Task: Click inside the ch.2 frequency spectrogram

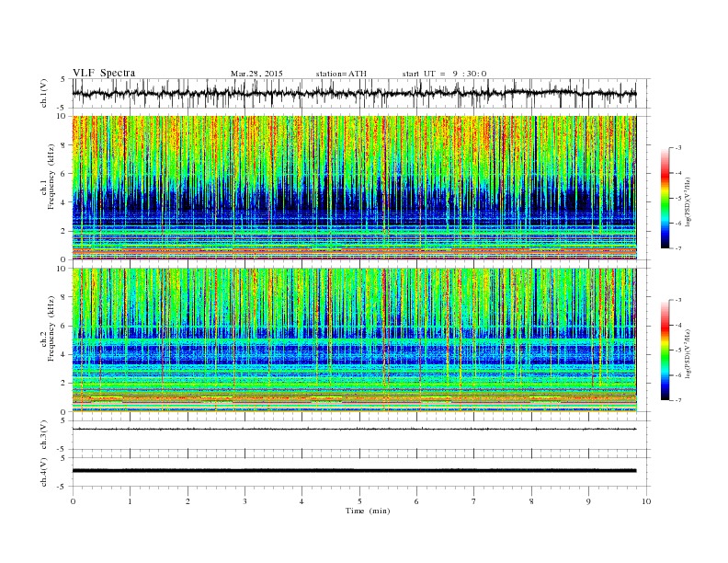Action: pyautogui.click(x=354, y=340)
